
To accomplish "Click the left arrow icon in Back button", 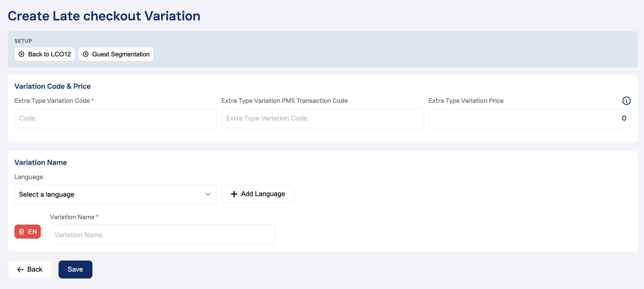I will point(20,270).
